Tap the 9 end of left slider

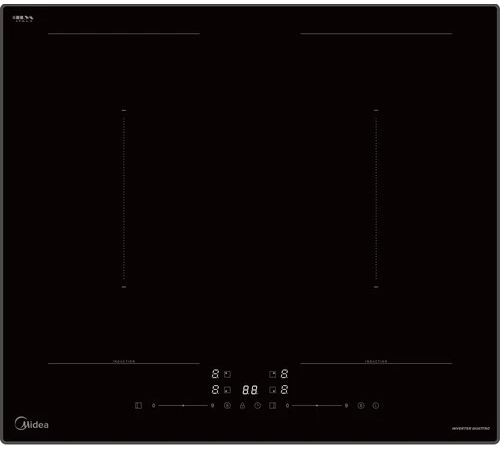213,405
